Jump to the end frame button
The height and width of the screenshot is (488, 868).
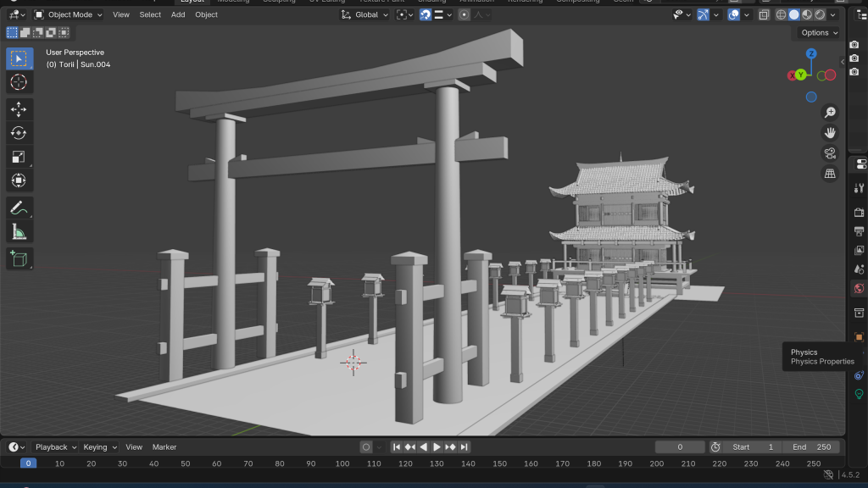point(465,447)
